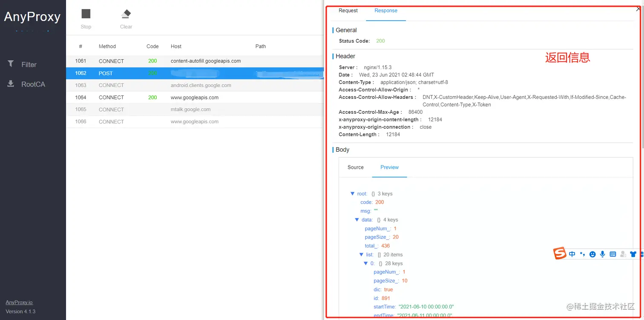Image resolution: width=644 pixels, height=320 pixels.
Task: Click the Sogou S logo icon
Action: 560,254
